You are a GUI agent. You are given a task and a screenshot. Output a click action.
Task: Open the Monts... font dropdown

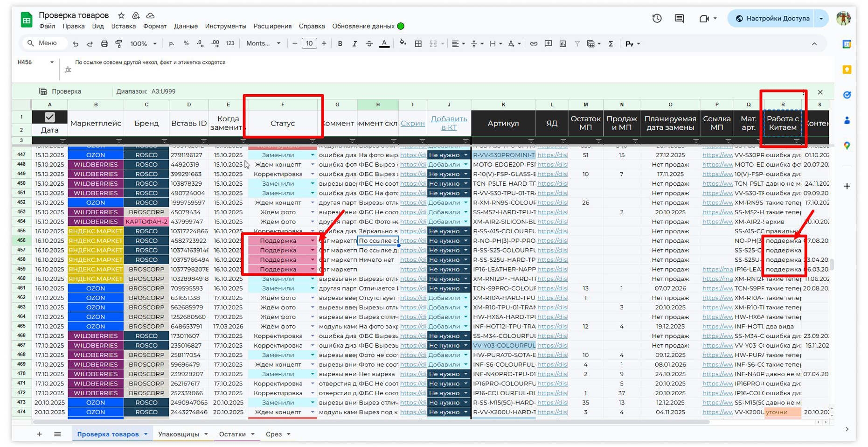263,44
